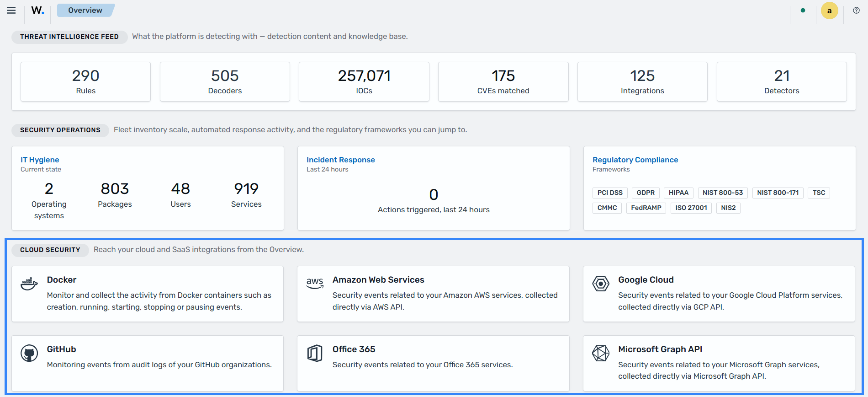Image resolution: width=868 pixels, height=397 pixels.
Task: Click the Google Cloud hexagon icon
Action: coord(600,284)
